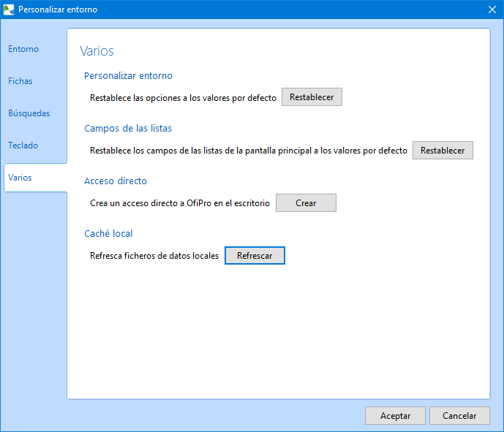Confirm with the Aceptar button
This screenshot has height=432, width=504.
point(395,415)
